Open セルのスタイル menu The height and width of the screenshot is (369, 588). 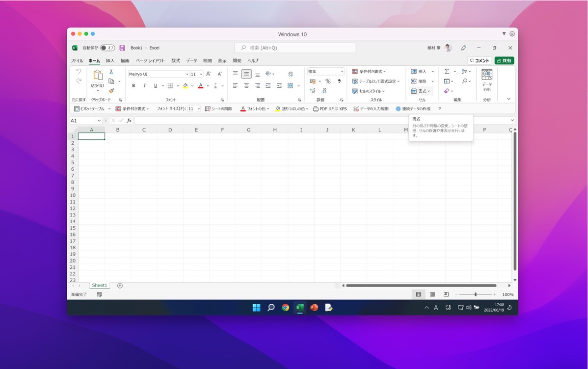click(368, 91)
